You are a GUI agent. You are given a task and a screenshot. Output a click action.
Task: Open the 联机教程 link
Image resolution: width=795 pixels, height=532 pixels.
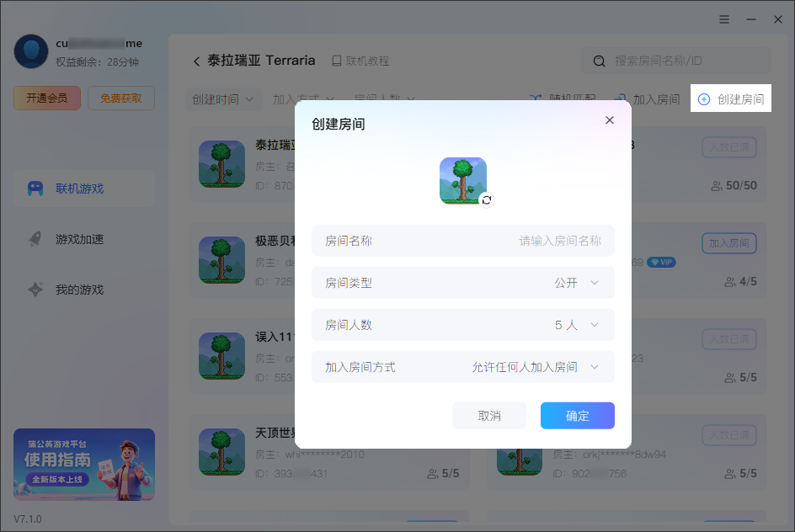360,61
